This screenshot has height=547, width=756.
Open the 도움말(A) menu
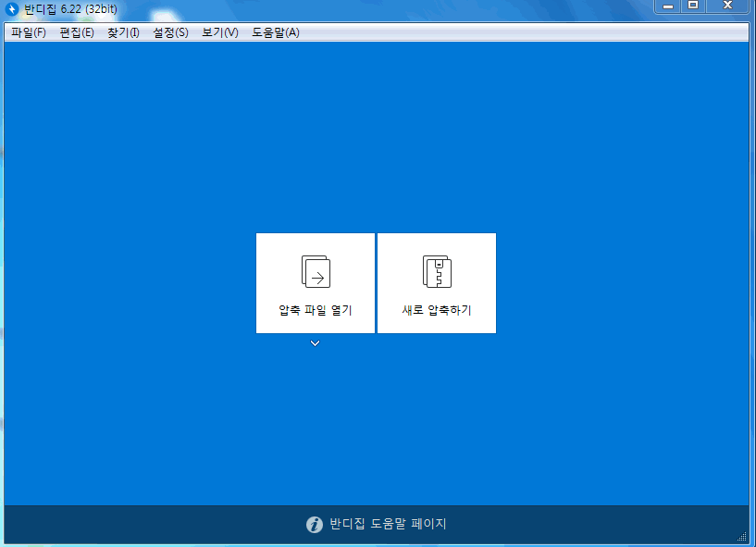[276, 32]
